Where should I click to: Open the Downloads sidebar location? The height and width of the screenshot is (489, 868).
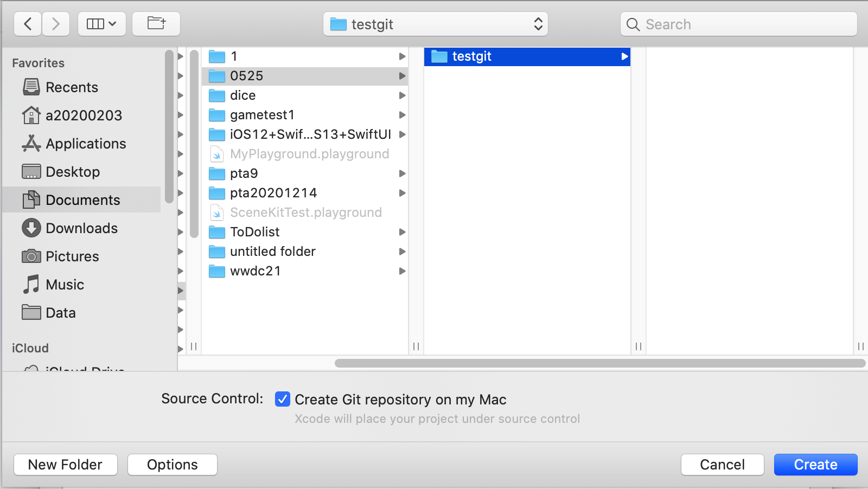(81, 228)
